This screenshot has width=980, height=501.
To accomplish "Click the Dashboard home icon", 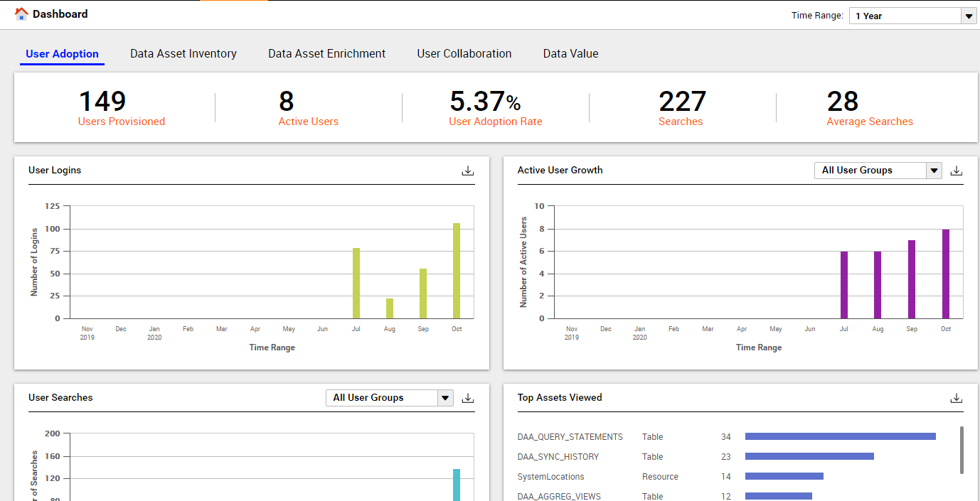I will tap(21, 14).
